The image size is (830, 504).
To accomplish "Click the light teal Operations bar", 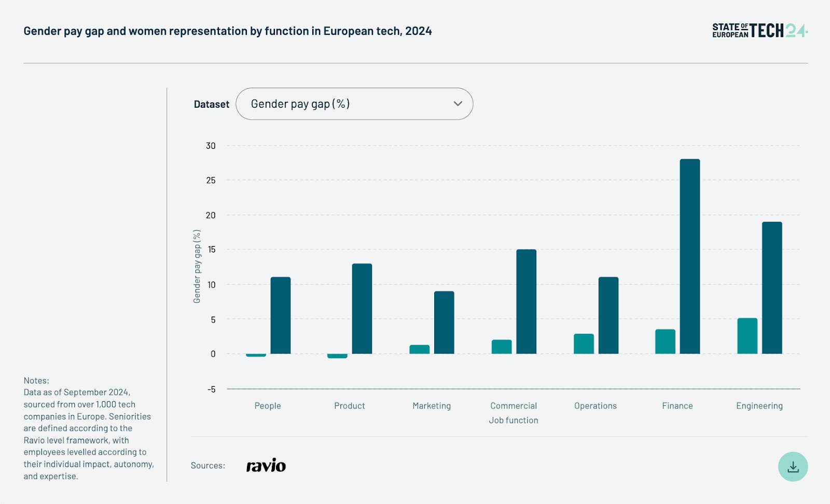I will (x=584, y=344).
